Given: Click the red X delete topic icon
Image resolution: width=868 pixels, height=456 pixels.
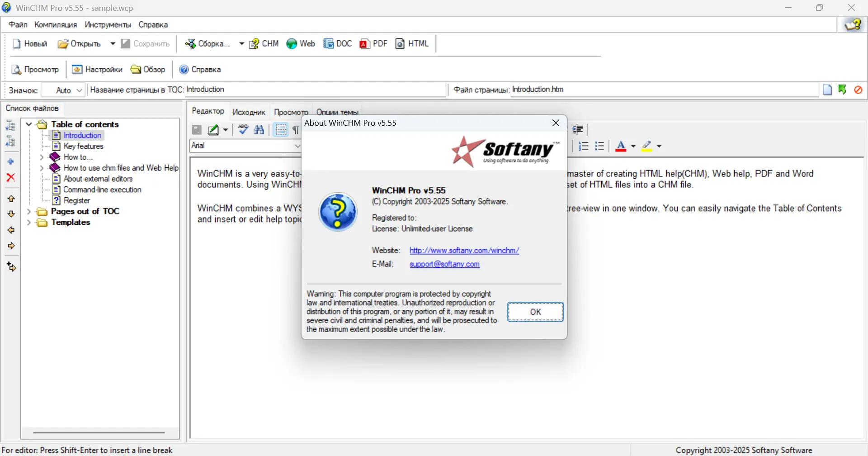Looking at the screenshot, I should (10, 177).
